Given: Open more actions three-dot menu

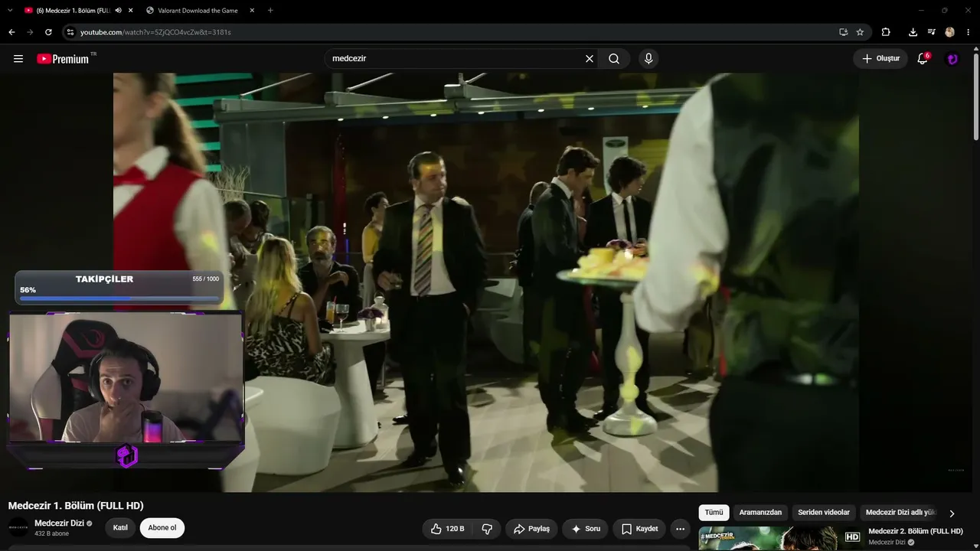Looking at the screenshot, I should pyautogui.click(x=680, y=529).
